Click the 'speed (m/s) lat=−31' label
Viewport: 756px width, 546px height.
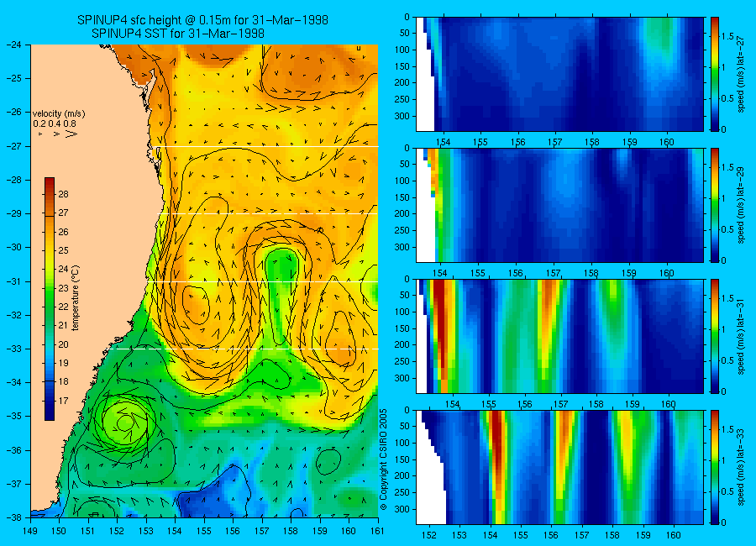742,336
